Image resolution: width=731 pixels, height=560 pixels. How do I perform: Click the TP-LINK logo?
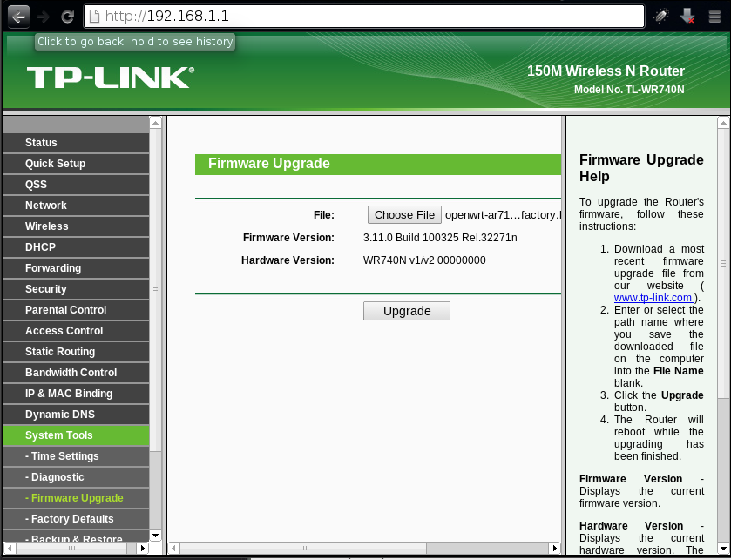click(111, 78)
